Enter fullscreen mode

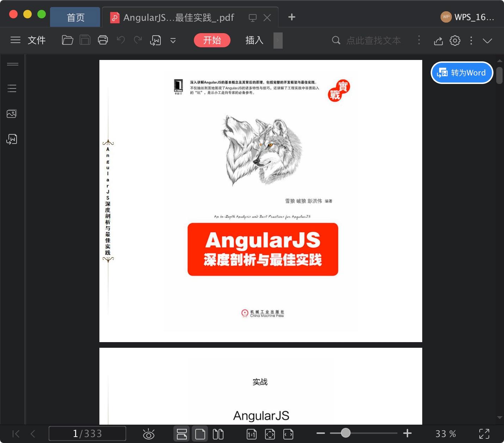pyautogui.click(x=484, y=434)
